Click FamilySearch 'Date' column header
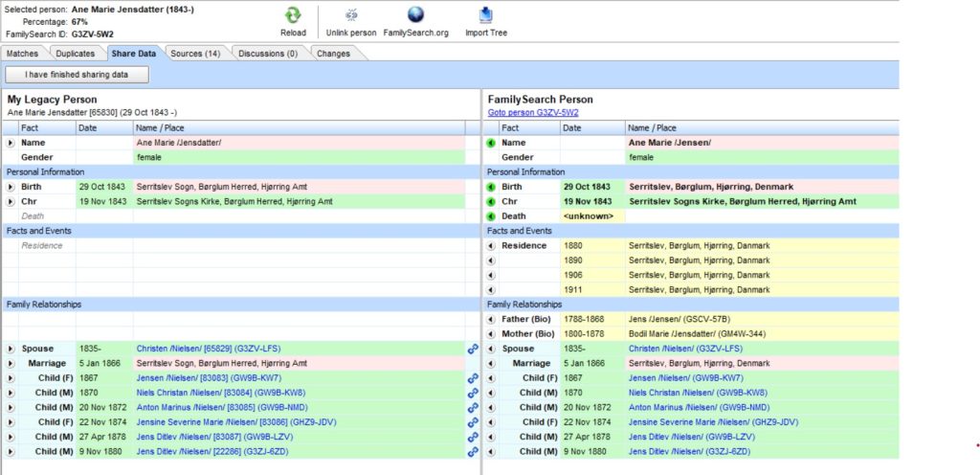980x475 pixels. pyautogui.click(x=592, y=128)
